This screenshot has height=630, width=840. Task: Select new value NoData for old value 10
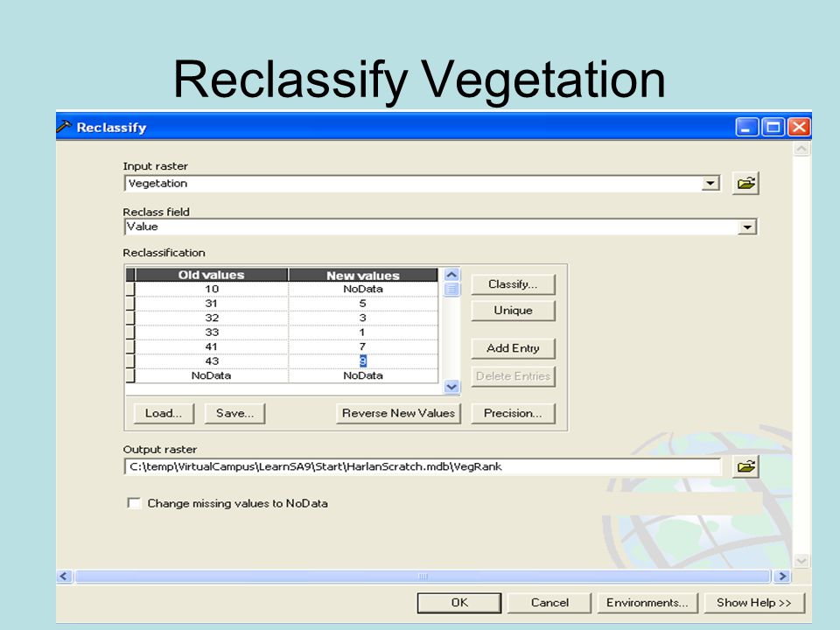point(363,290)
